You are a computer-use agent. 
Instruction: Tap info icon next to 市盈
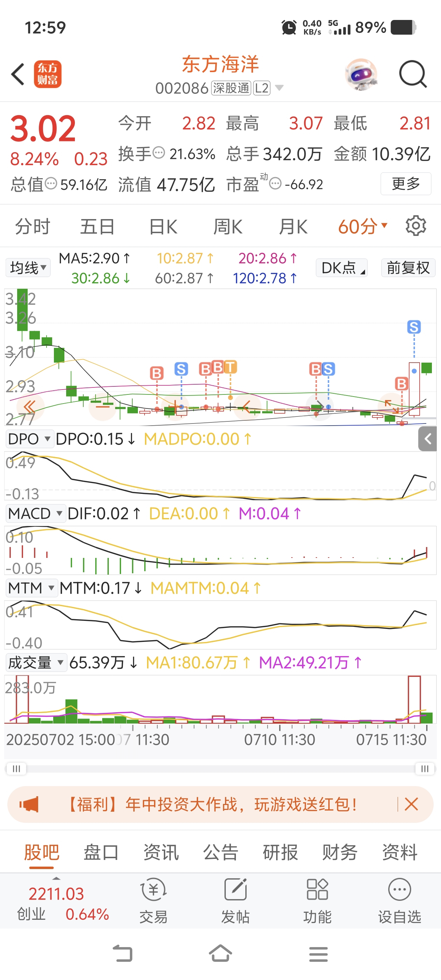point(275,184)
